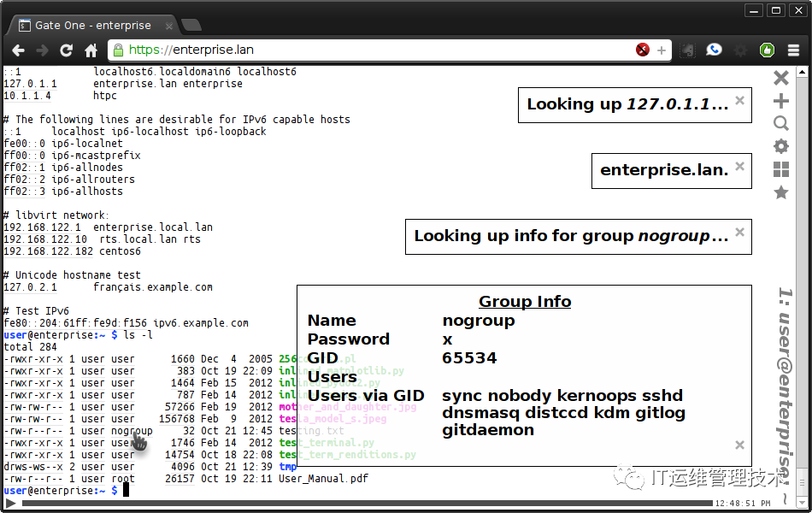Select the 'Gate One - enterprise' tab

pos(93,26)
